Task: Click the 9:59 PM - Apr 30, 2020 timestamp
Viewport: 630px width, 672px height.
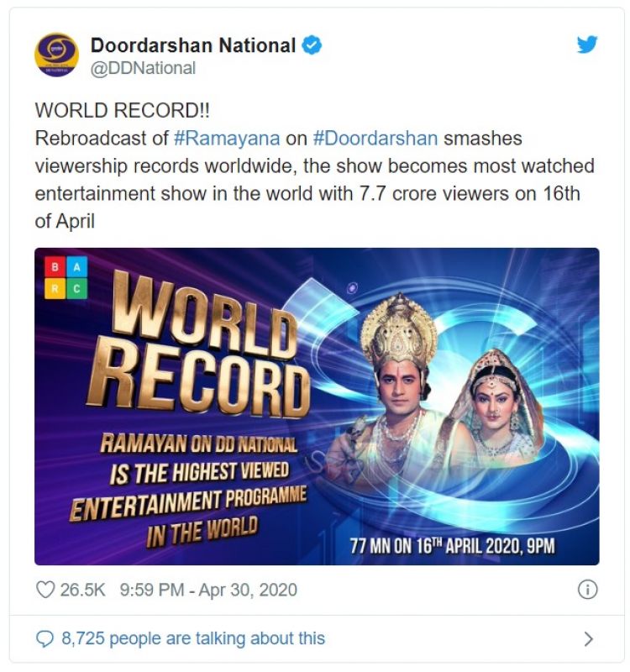Action: pyautogui.click(x=208, y=590)
